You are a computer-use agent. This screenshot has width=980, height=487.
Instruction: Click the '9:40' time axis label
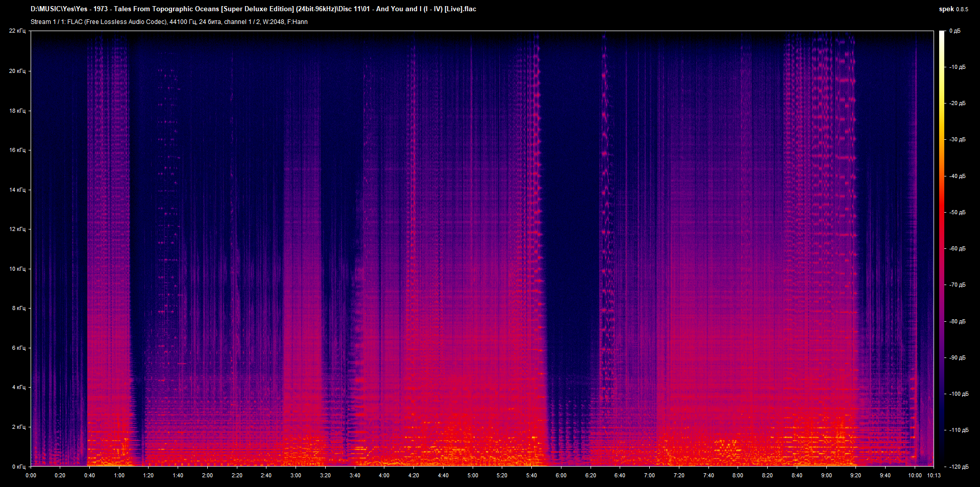[x=885, y=475]
